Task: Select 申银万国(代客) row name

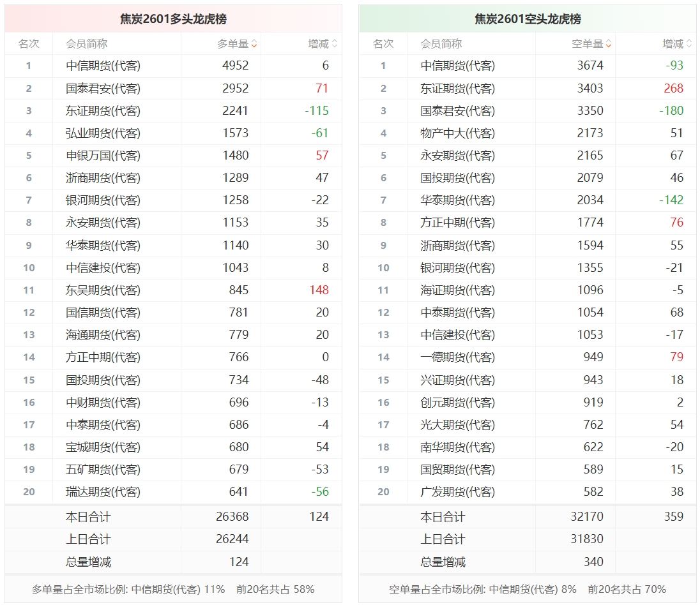Action: (x=103, y=155)
